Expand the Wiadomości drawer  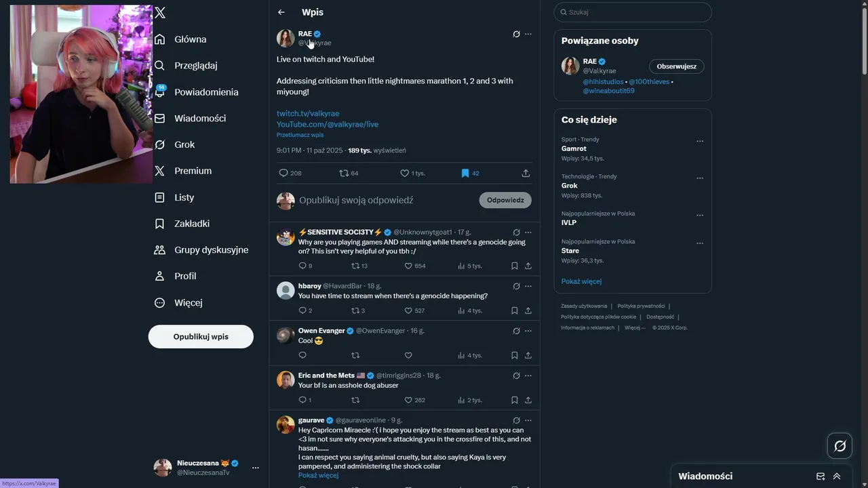pyautogui.click(x=837, y=476)
